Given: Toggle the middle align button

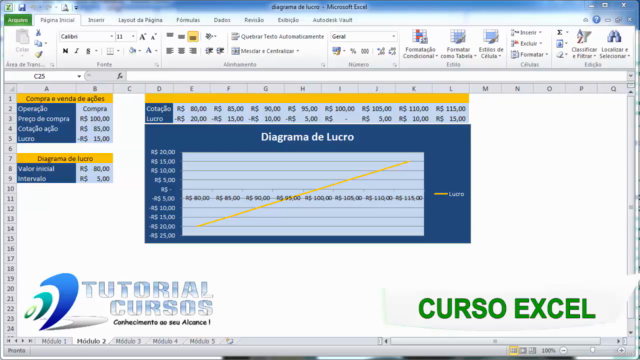Looking at the screenshot, I should (181, 36).
